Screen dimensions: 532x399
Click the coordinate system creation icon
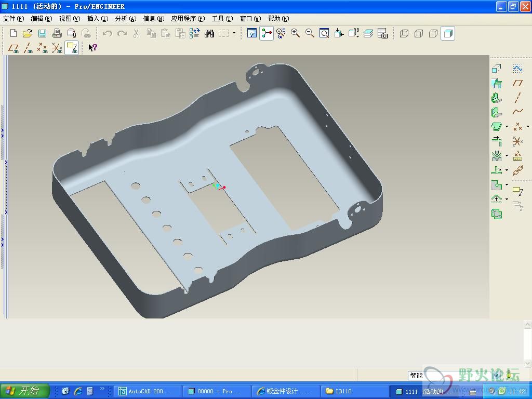tap(517, 141)
